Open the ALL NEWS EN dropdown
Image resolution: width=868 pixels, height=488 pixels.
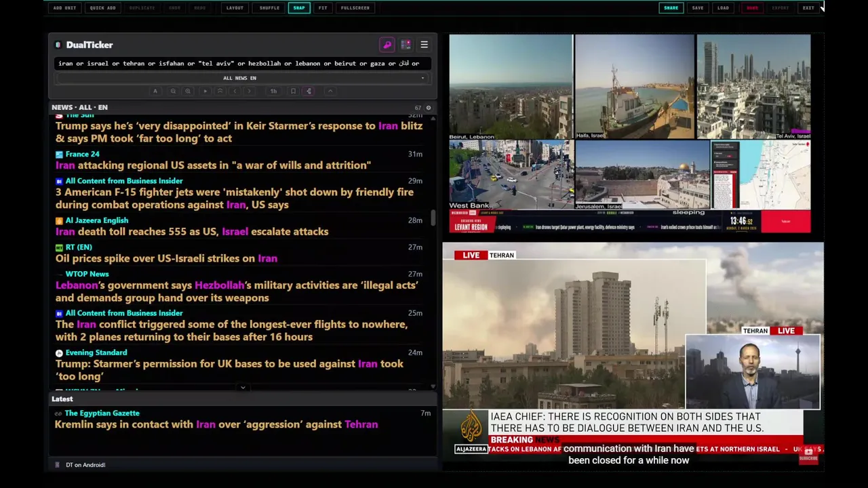tap(242, 78)
